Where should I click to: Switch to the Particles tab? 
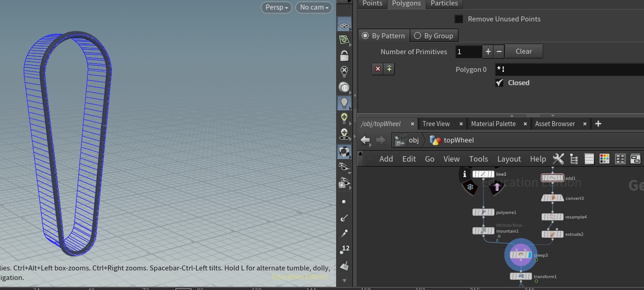click(x=444, y=4)
